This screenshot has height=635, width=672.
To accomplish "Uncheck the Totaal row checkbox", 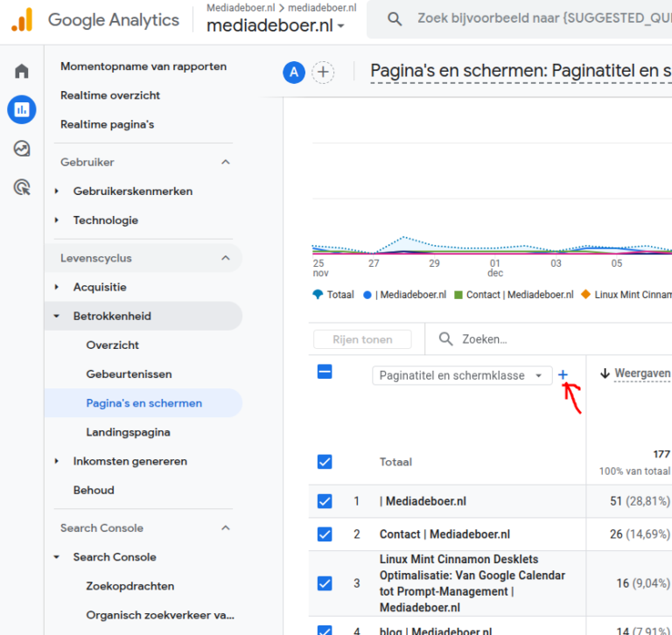I will pos(325,462).
